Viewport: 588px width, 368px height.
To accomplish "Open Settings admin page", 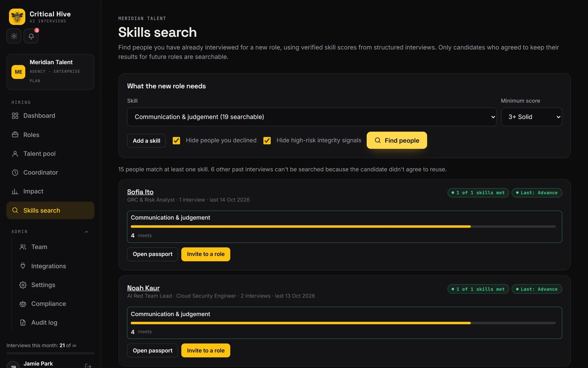I will [54, 285].
